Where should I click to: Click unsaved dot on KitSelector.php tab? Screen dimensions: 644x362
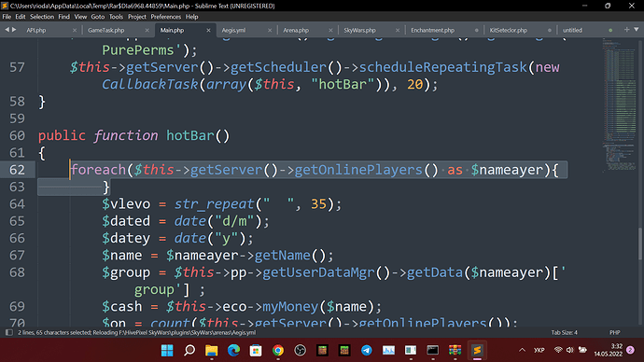(x=550, y=30)
